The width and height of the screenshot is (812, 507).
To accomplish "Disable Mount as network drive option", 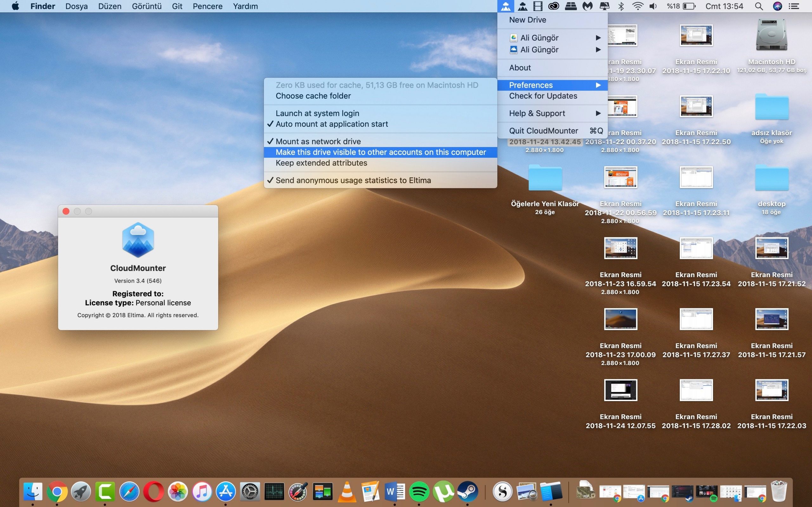I will (x=318, y=142).
